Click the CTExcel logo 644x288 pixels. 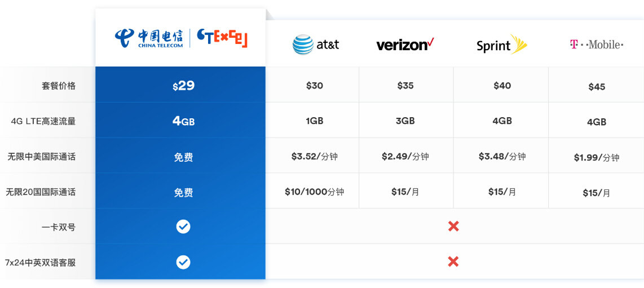(x=222, y=38)
